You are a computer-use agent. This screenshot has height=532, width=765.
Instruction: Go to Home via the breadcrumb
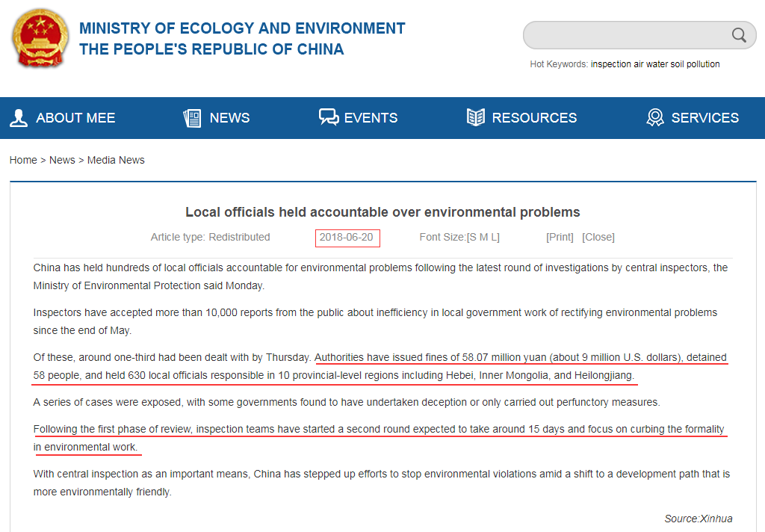pos(23,160)
